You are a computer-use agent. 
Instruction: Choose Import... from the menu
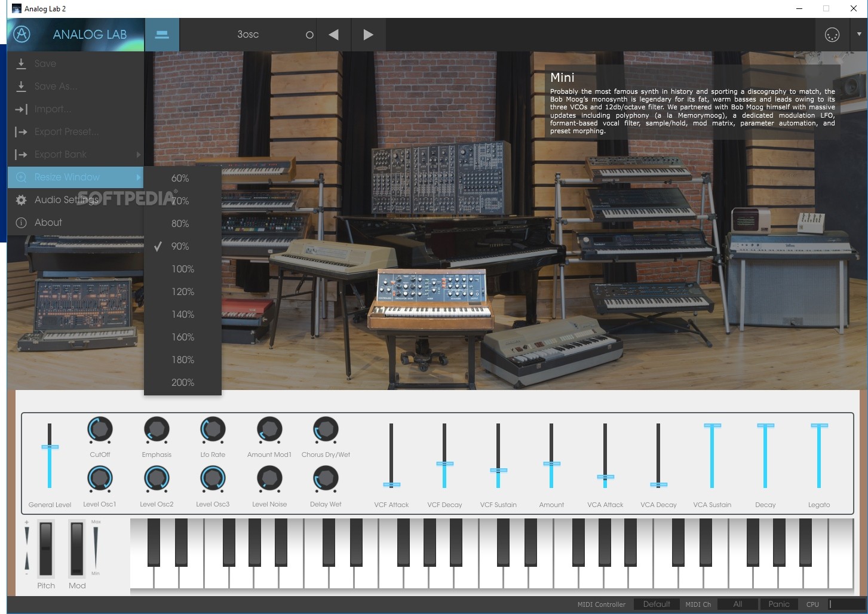75,109
